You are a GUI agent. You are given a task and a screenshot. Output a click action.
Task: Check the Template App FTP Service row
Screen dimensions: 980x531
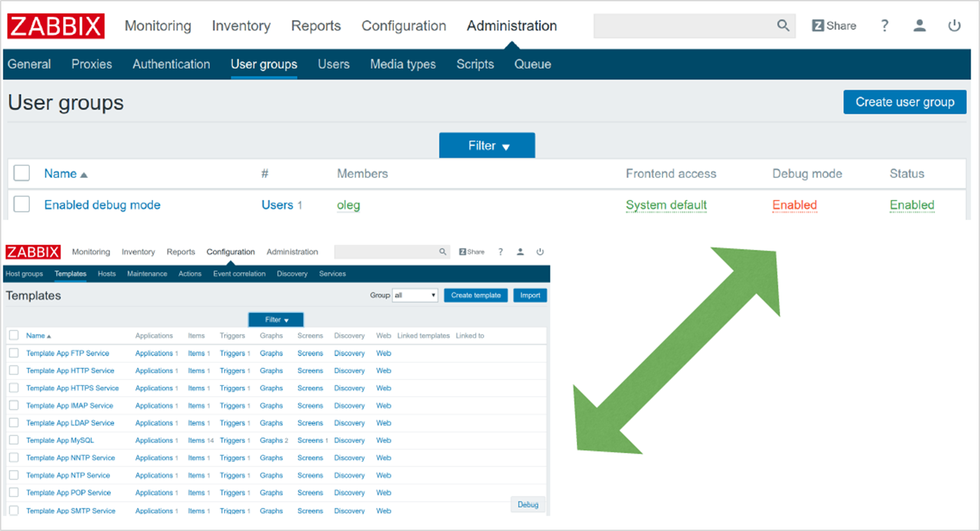pos(14,353)
